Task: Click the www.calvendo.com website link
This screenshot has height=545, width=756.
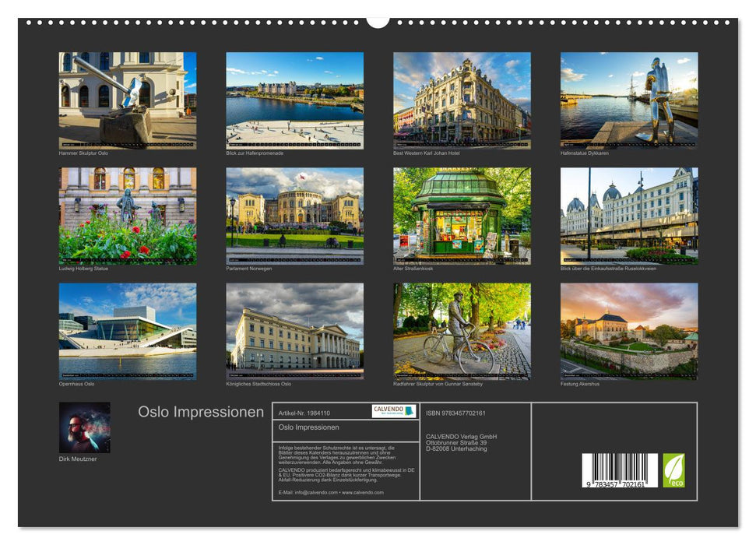Action: tap(361, 493)
